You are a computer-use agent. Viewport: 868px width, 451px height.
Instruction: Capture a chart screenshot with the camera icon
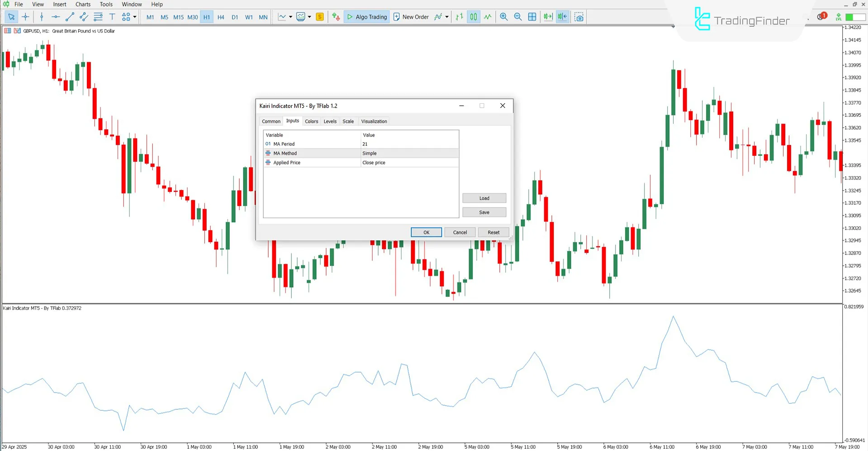(x=579, y=17)
